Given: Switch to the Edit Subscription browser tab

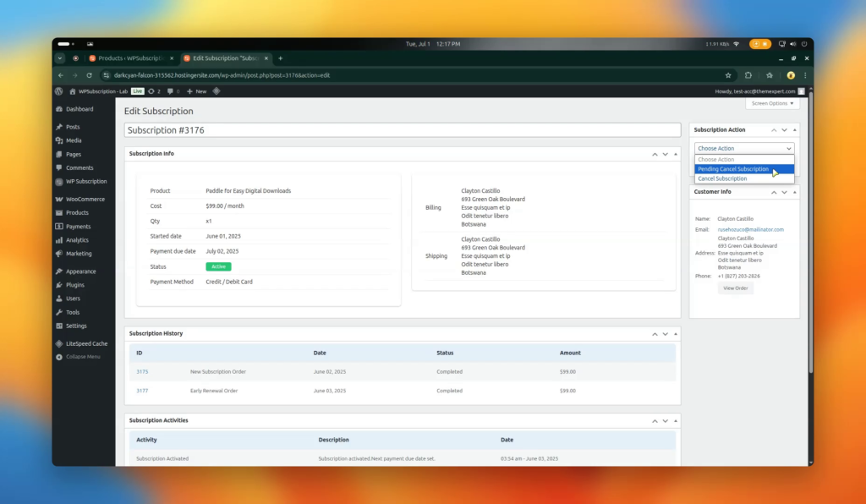Looking at the screenshot, I should [226, 58].
